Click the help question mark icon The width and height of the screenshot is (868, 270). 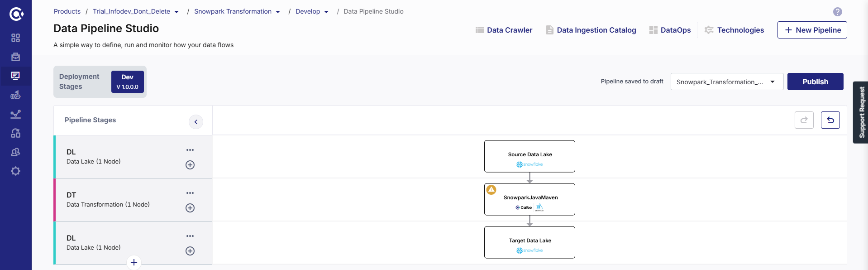point(837,12)
